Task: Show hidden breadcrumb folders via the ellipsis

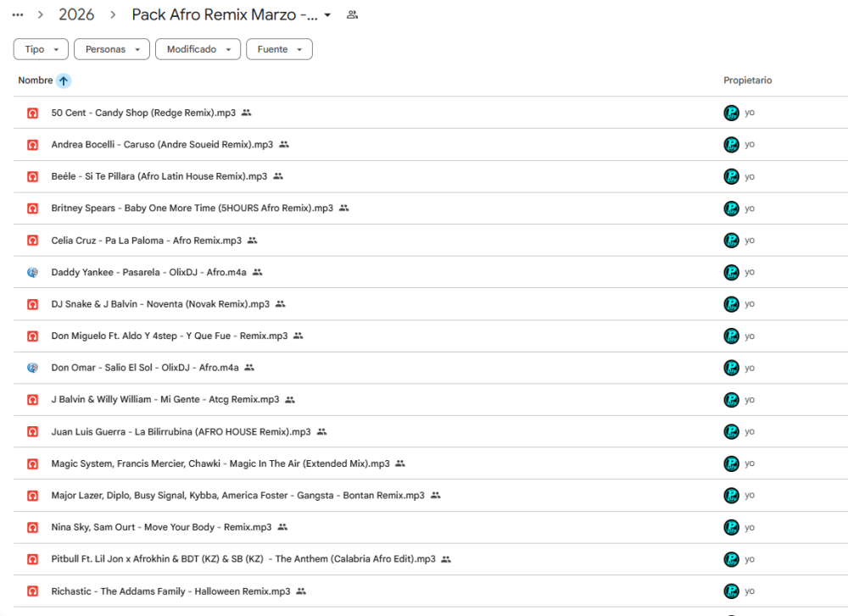Action: [18, 15]
